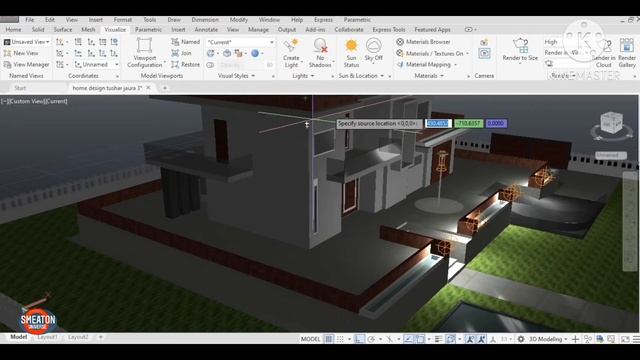The image size is (640, 360).
Task: Switch to the Annotate ribbon tab
Action: pyautogui.click(x=206, y=29)
